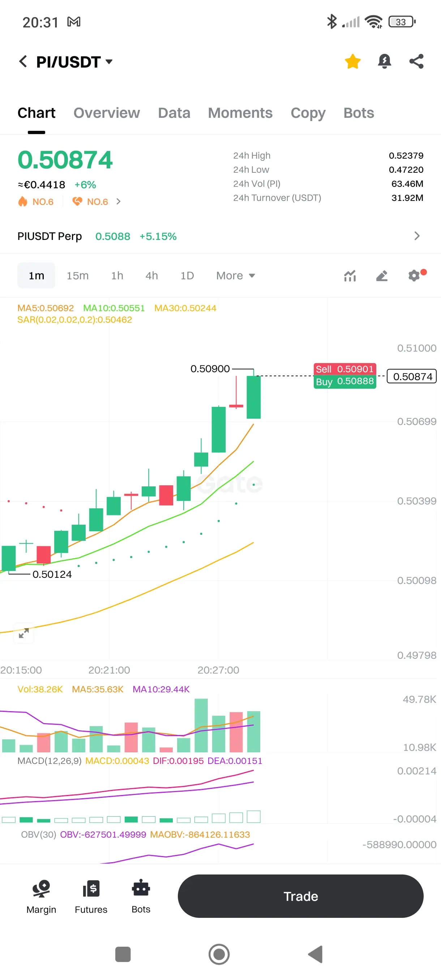This screenshot has height=980, width=441.
Task: Tap the Gmail notification icon
Action: tap(74, 22)
